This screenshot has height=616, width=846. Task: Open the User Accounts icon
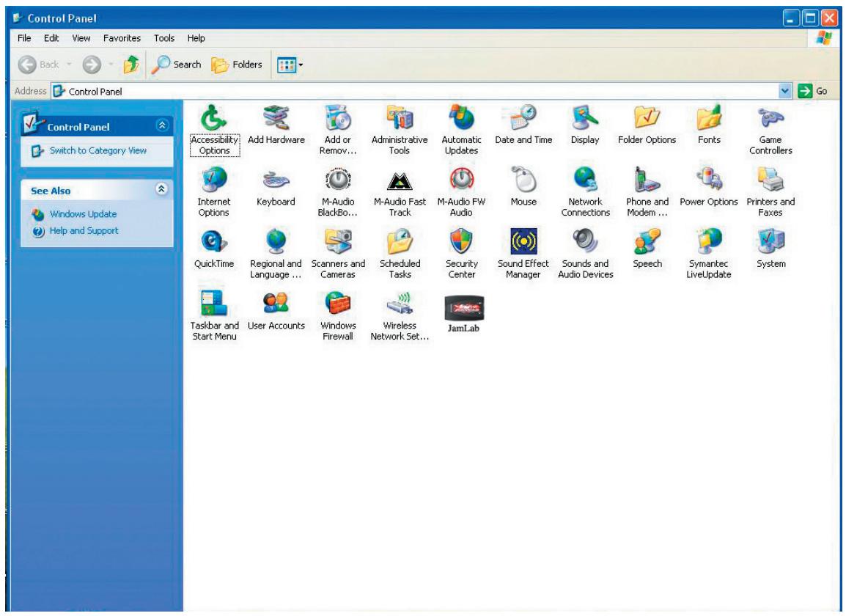click(276, 304)
